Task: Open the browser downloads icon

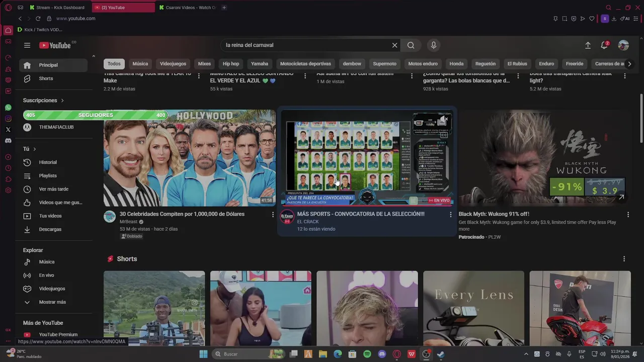Action: pos(614,19)
